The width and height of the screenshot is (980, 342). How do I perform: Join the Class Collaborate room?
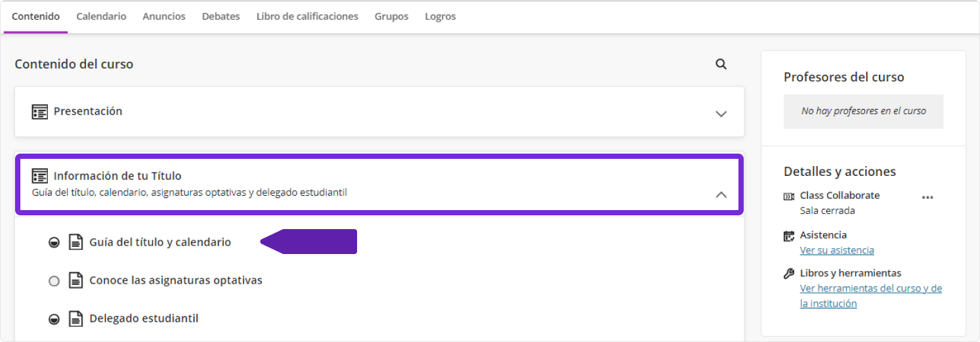coord(840,196)
